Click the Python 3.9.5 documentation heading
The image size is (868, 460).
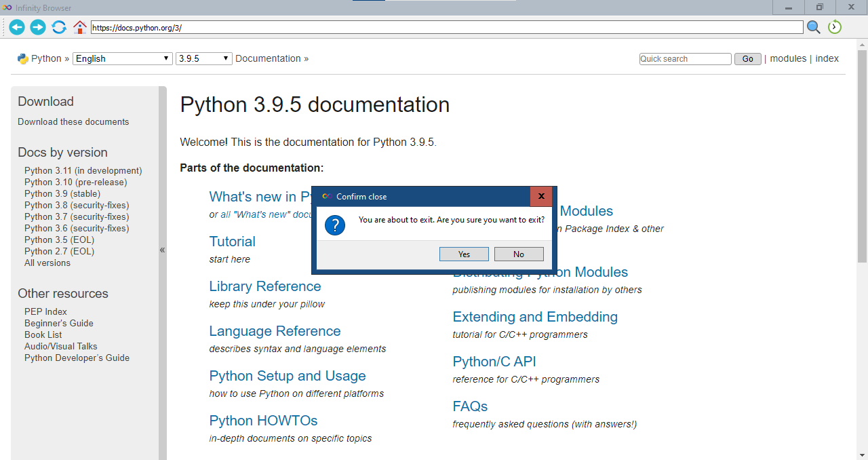pyautogui.click(x=315, y=105)
